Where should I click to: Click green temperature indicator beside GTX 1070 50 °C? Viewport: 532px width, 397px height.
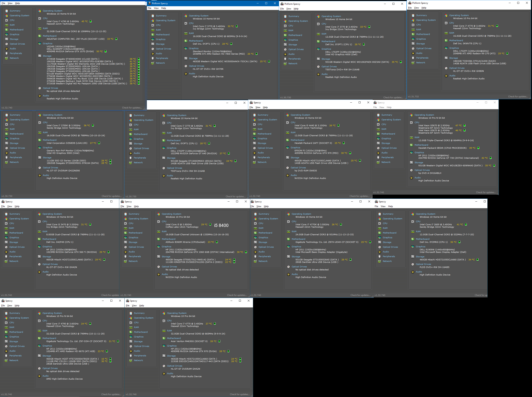(105, 51)
